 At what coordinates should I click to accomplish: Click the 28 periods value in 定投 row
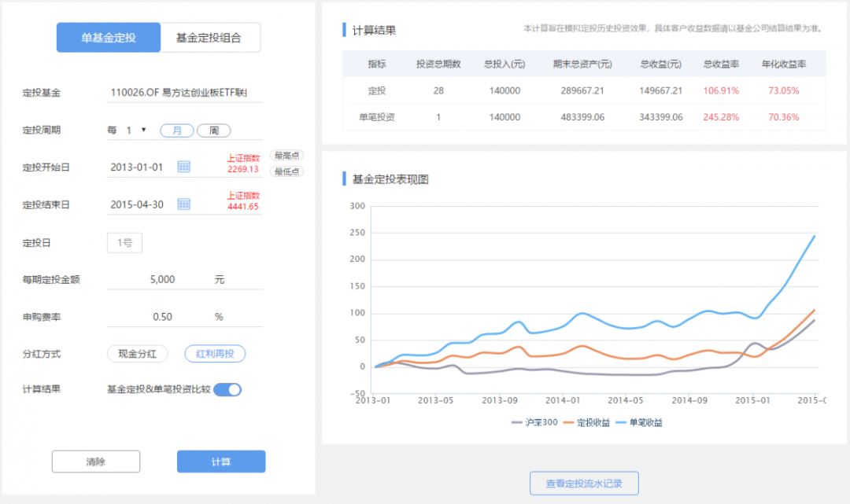pyautogui.click(x=438, y=90)
